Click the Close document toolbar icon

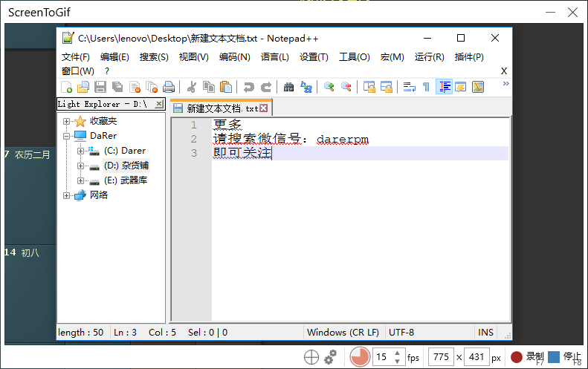[x=135, y=87]
